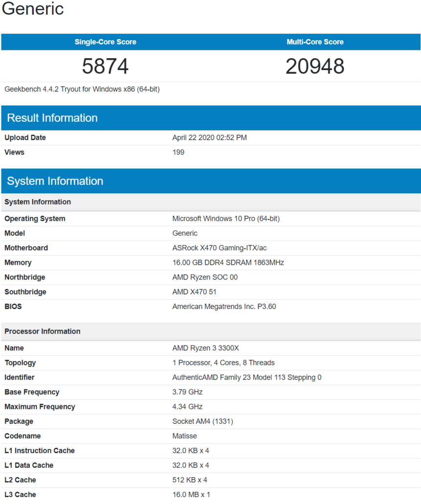Collapse the System Information section header
The width and height of the screenshot is (421, 504).
55,181
